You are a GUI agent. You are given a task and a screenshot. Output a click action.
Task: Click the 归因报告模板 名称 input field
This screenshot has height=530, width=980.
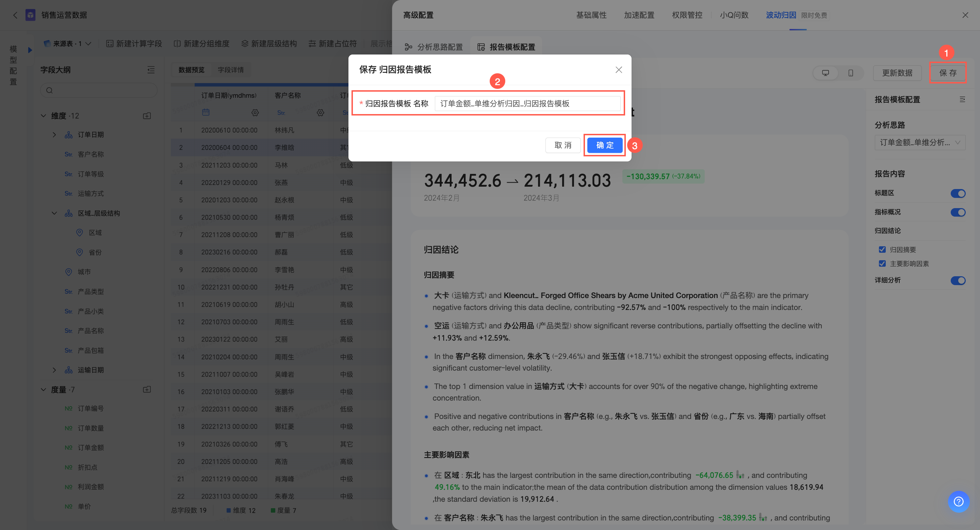coord(527,104)
